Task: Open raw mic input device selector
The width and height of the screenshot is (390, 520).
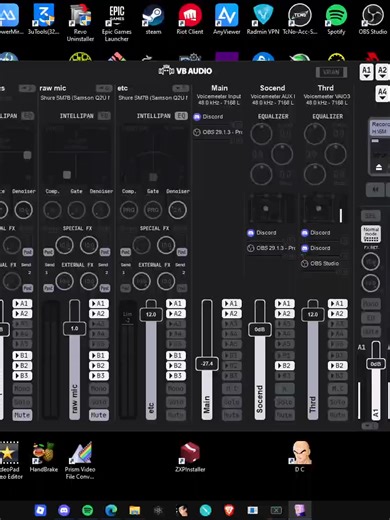Action: [x=75, y=98]
